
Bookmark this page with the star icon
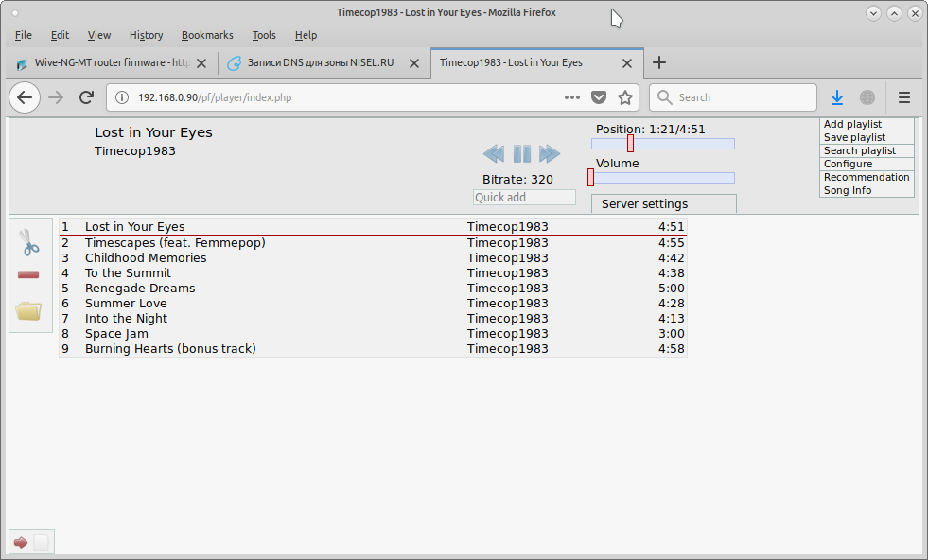pos(625,97)
